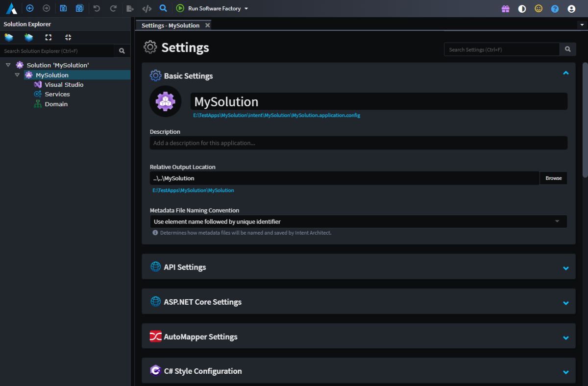Open the MySolution.application.config path link
Viewport: 588px width, 386px height.
pos(276,116)
